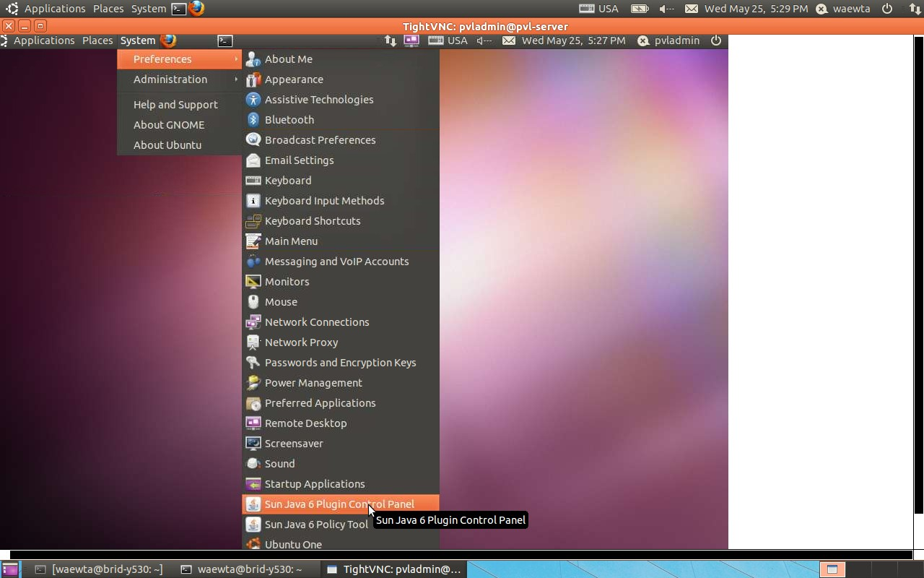924x578 pixels.
Task: Expand the Preferences submenu
Action: tap(180, 59)
